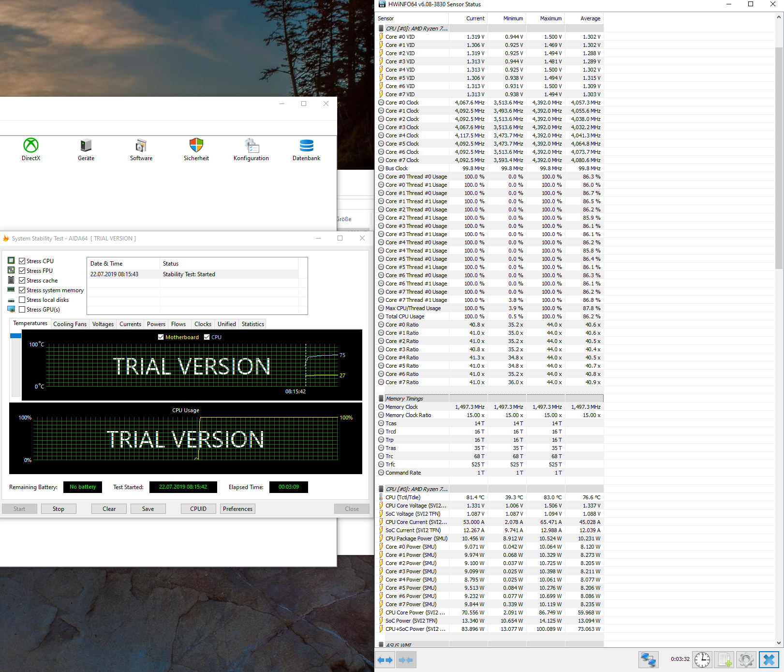
Task: Open HWiNFO remote network monitors icon
Action: pos(648,659)
